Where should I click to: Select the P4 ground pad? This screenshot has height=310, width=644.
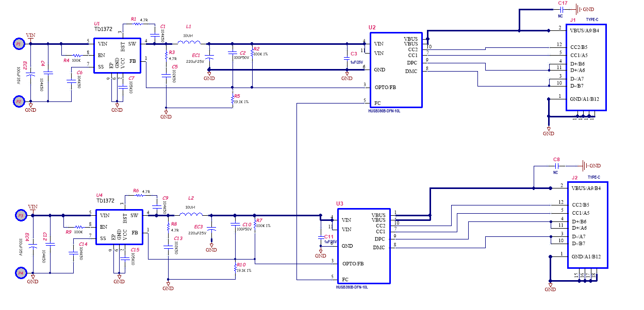[21, 273]
